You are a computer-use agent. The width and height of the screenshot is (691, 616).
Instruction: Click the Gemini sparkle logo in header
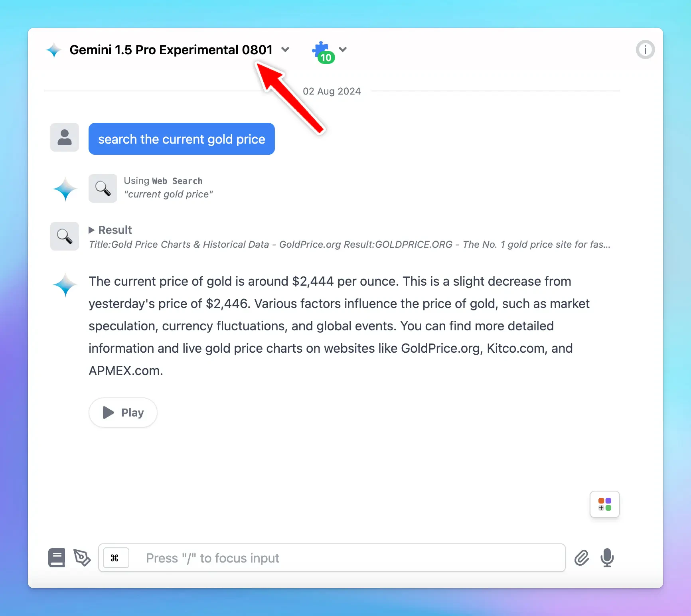tap(53, 50)
